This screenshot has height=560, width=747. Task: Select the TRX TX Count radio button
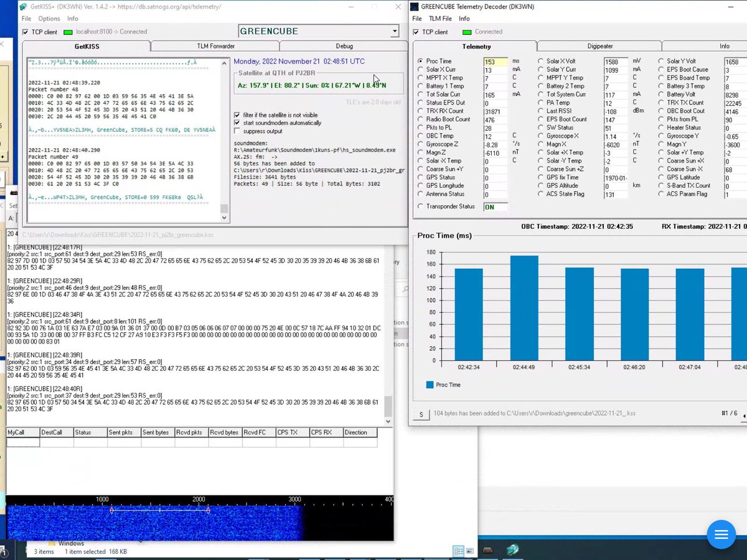pos(661,103)
